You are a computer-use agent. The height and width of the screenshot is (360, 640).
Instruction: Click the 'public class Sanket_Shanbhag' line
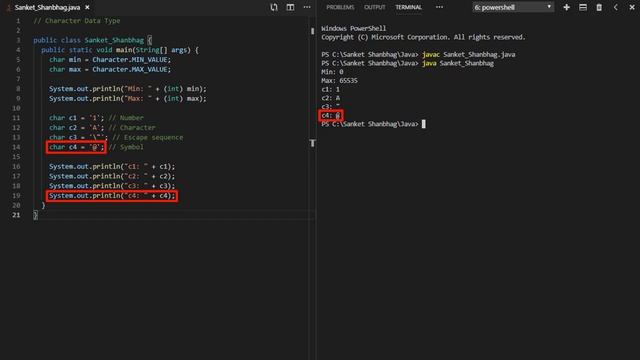[x=93, y=40]
